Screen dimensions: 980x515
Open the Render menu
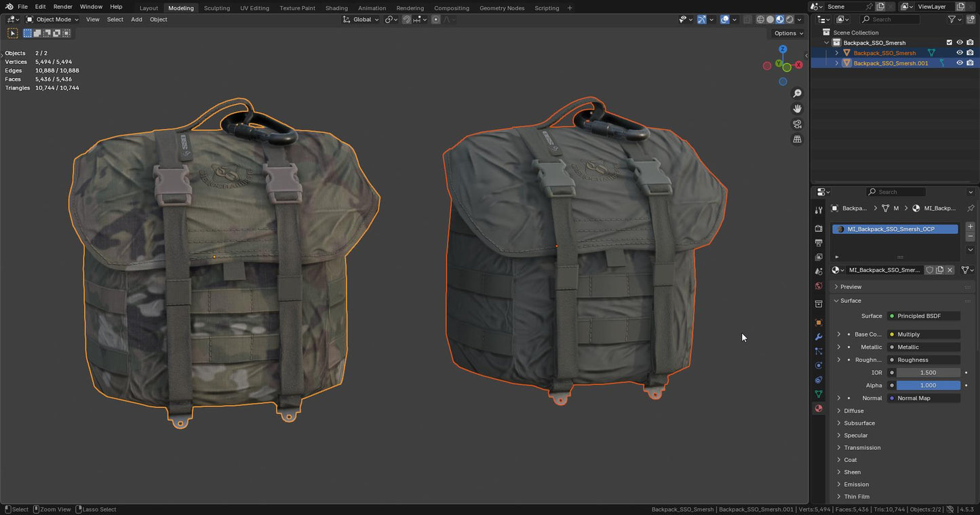click(62, 7)
